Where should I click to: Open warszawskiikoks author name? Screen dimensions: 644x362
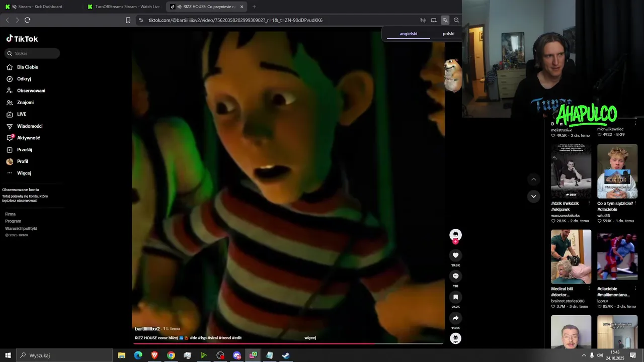pos(566,216)
